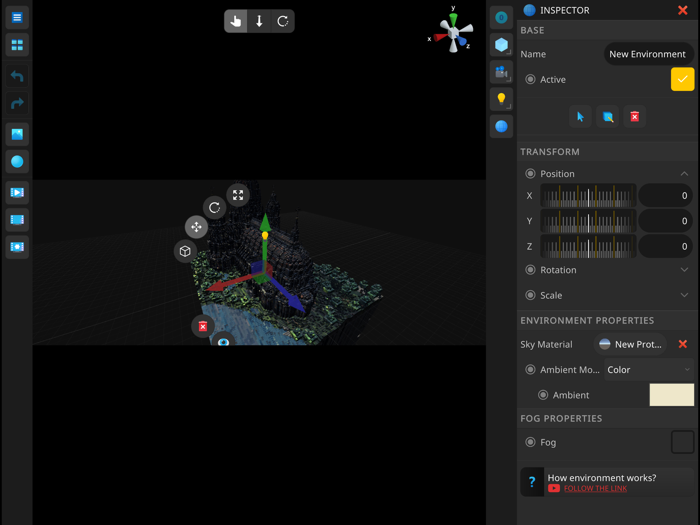The image size is (700, 525).
Task: Click the Y position ruler slider
Action: pos(588,221)
